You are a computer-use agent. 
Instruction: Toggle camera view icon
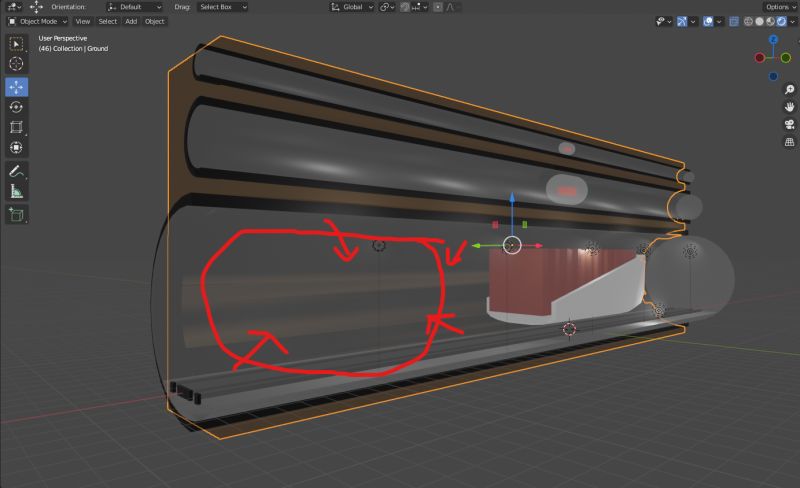789,125
